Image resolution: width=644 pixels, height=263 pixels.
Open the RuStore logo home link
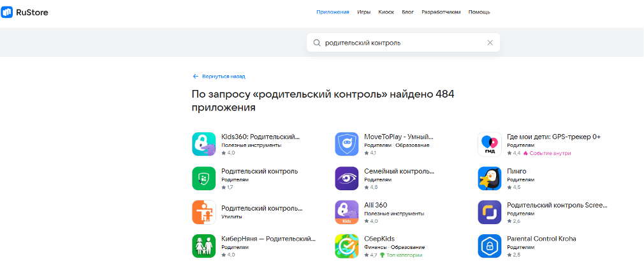(x=25, y=12)
